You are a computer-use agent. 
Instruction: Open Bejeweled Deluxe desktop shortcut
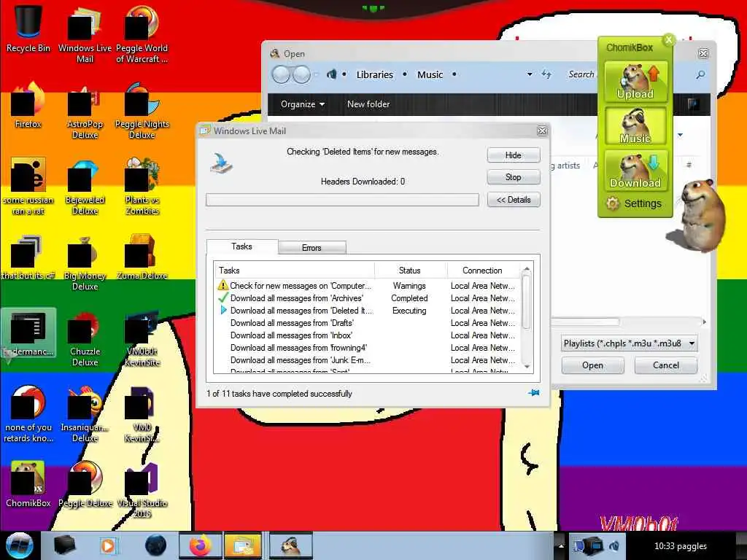(x=85, y=187)
